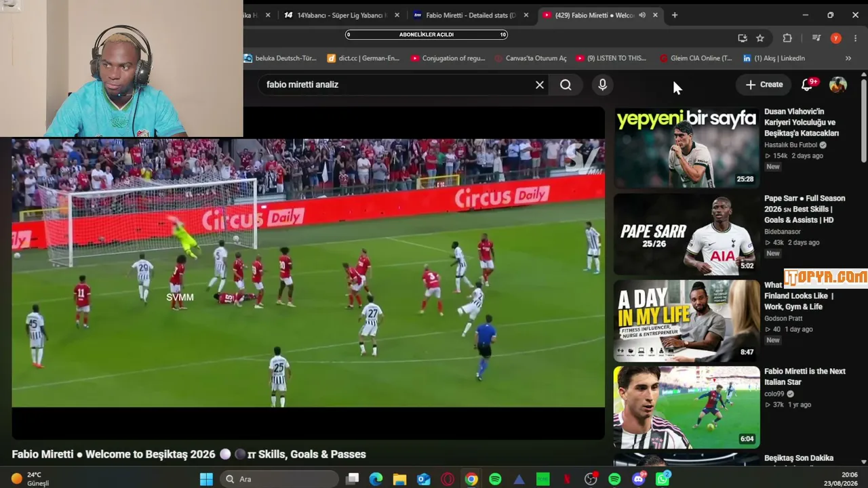Open Chrome media controls icon
Image resolution: width=868 pixels, height=488 pixels.
(x=816, y=38)
